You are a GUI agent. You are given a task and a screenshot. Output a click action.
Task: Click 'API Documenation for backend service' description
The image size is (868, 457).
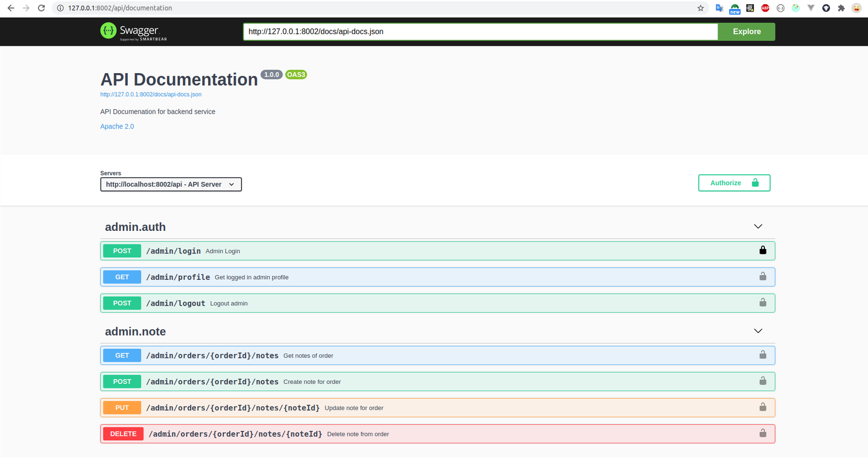pyautogui.click(x=158, y=111)
